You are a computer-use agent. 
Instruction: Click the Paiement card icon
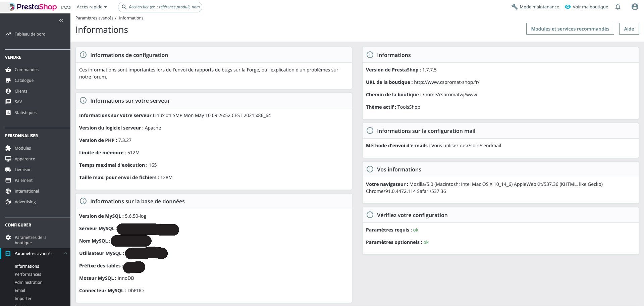8,180
